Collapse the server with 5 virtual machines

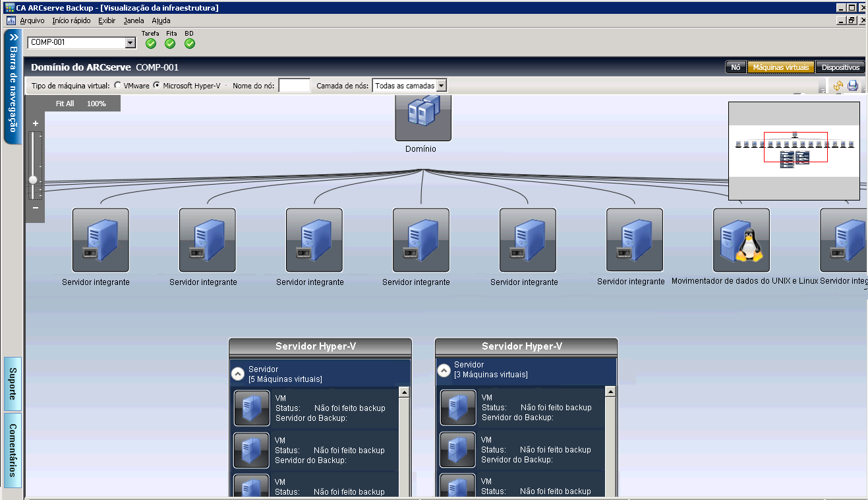(x=238, y=374)
